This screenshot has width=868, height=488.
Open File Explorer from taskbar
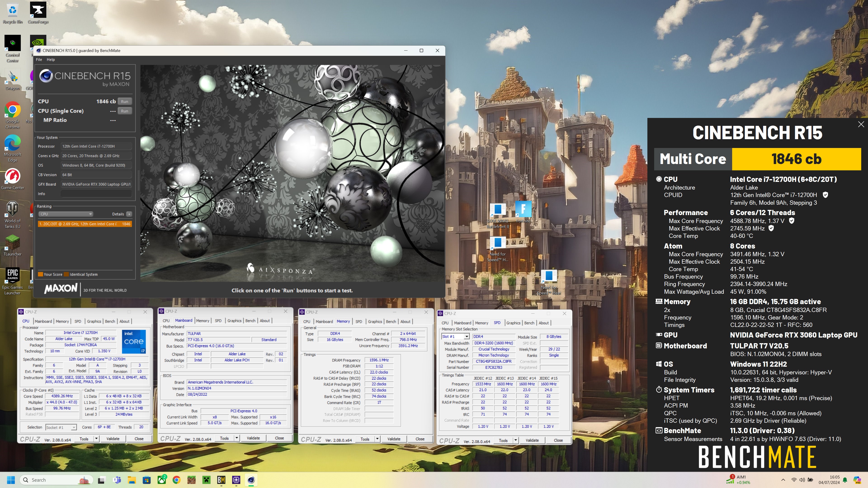pos(132,480)
